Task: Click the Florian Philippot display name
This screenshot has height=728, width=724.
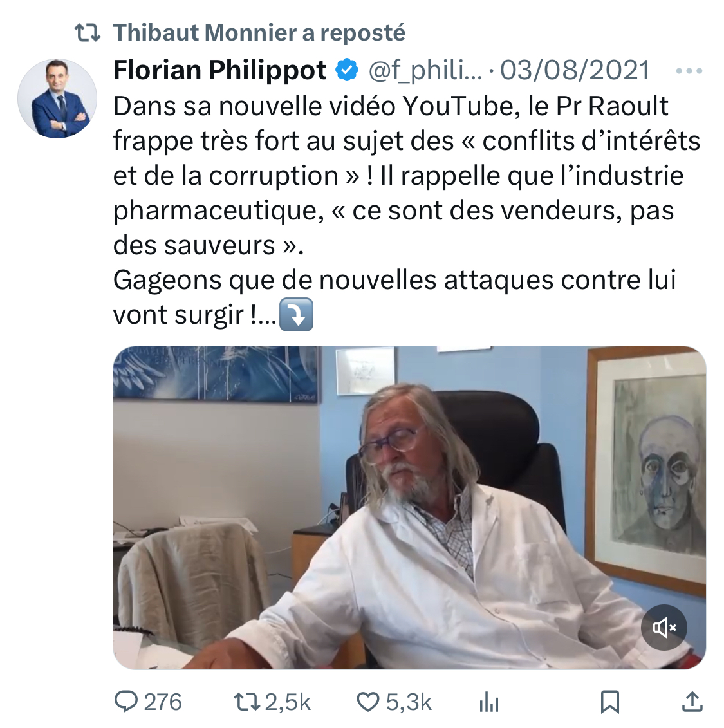Action: (x=220, y=70)
